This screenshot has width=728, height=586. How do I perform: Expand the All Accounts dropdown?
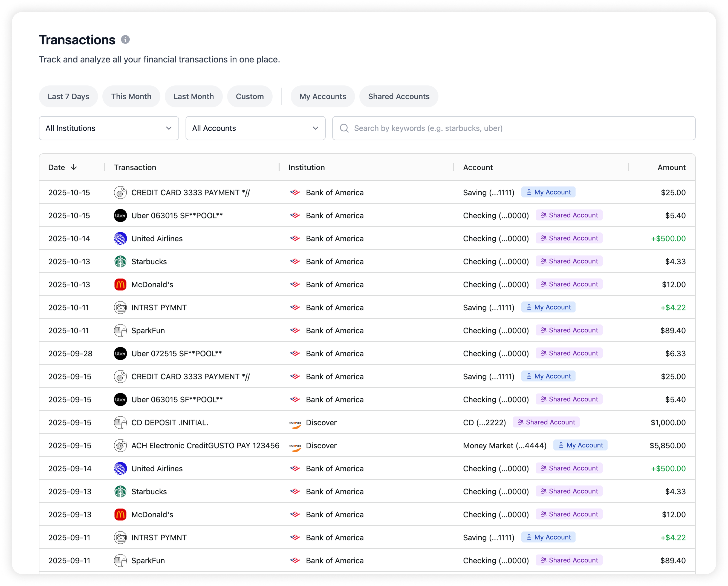click(255, 128)
